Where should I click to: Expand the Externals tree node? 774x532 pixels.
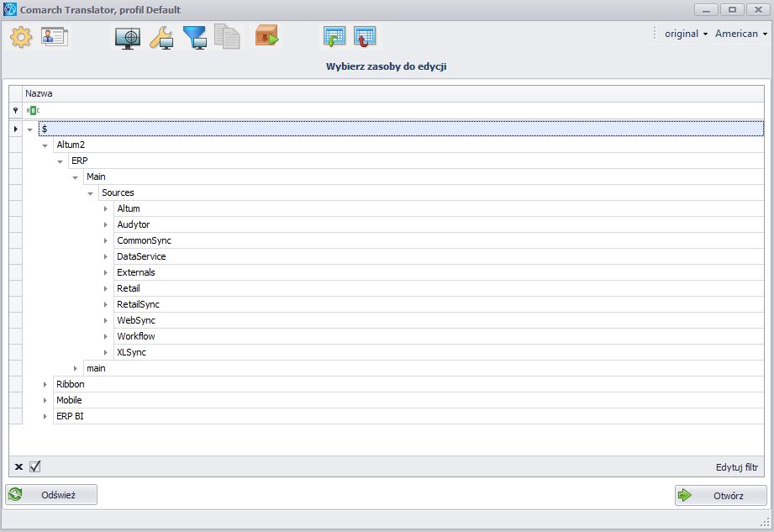[x=106, y=272]
